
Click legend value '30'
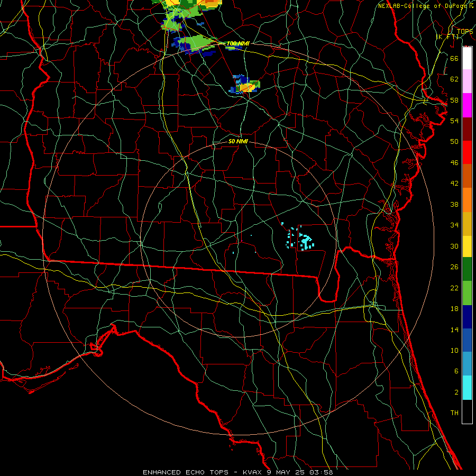[454, 246]
